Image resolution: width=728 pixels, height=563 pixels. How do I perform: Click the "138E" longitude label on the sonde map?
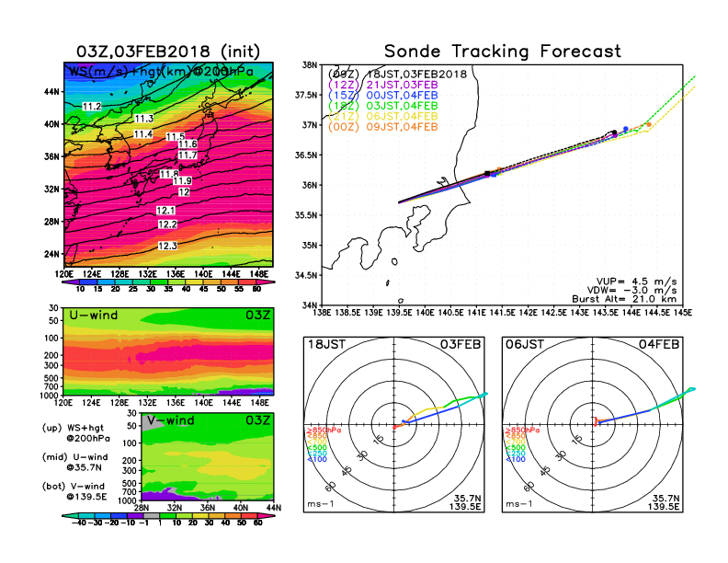322,313
